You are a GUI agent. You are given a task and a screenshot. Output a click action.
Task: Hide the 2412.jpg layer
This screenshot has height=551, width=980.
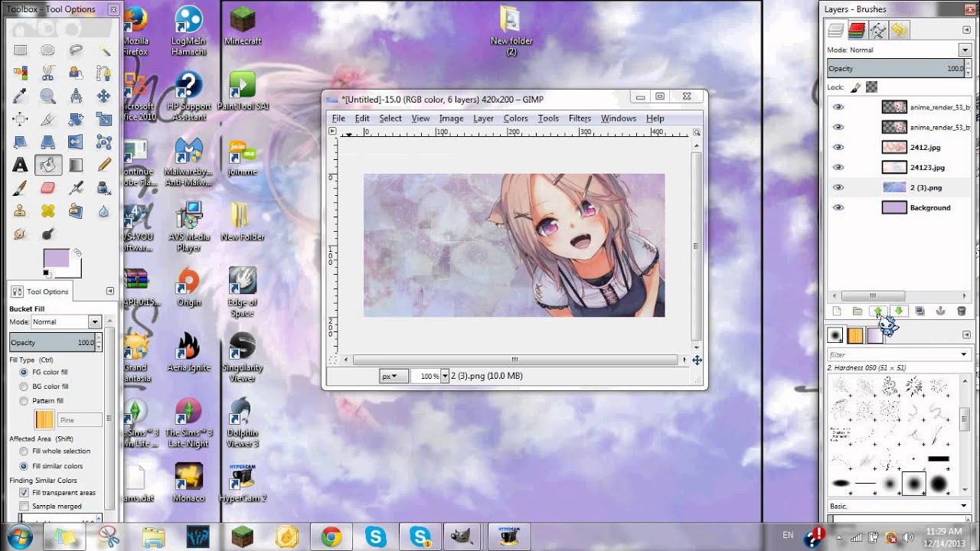click(838, 147)
